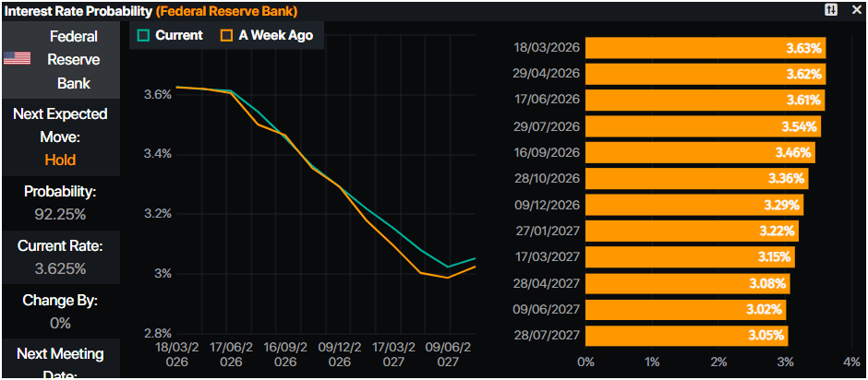Click the 3.63% bar for 18/03/2026
Viewport: 868px width, 380px height.
[x=705, y=48]
